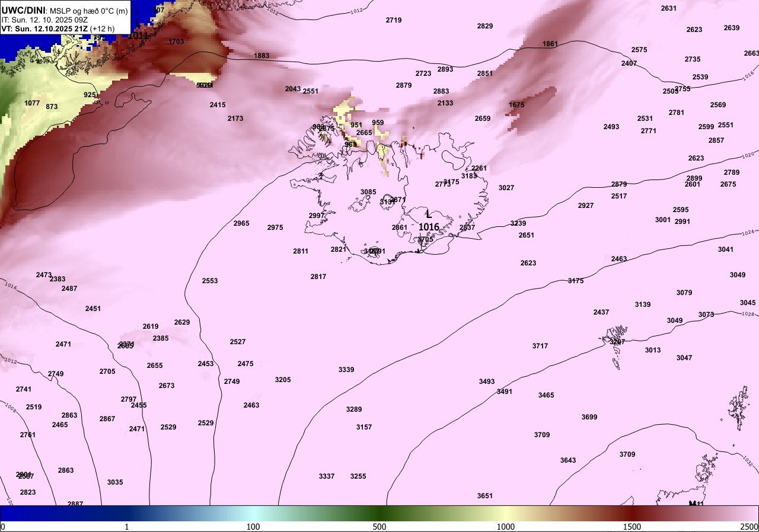This screenshot has height=532, width=759.
Task: Click the value 3079
Action: coord(684,293)
